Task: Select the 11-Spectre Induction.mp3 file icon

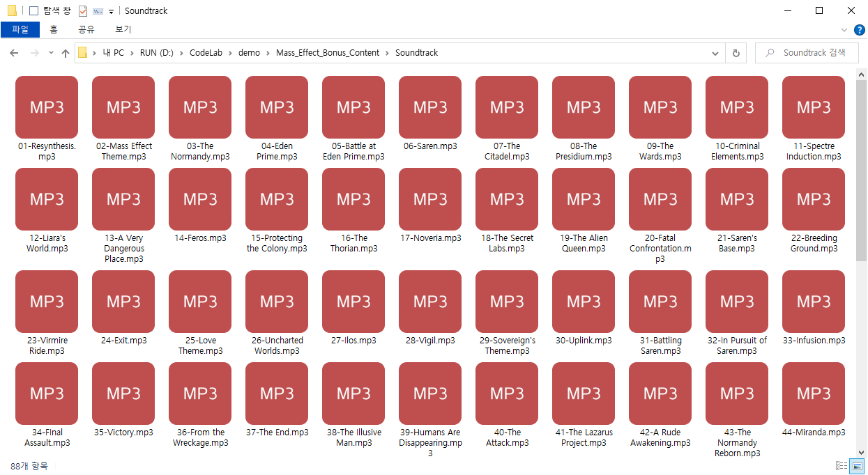Action: coord(814,107)
